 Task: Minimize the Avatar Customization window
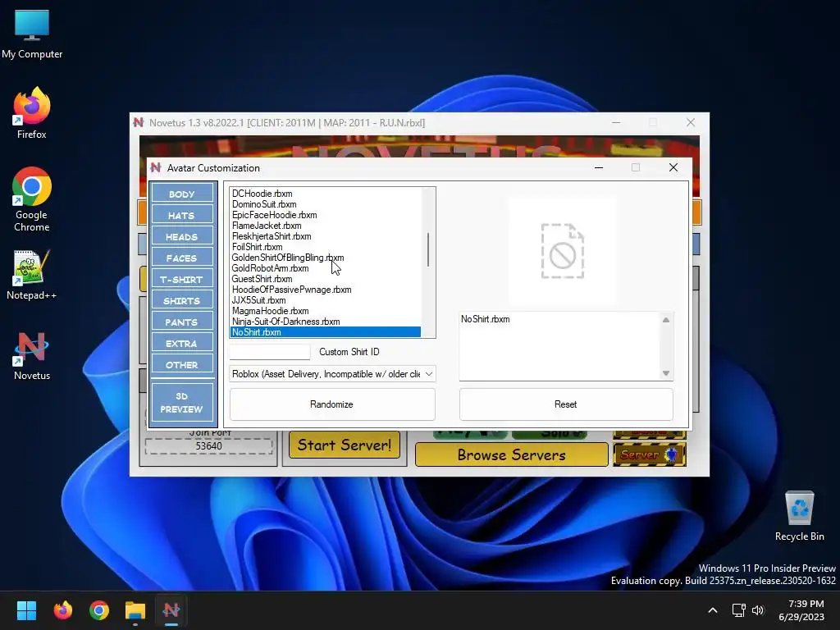point(599,167)
